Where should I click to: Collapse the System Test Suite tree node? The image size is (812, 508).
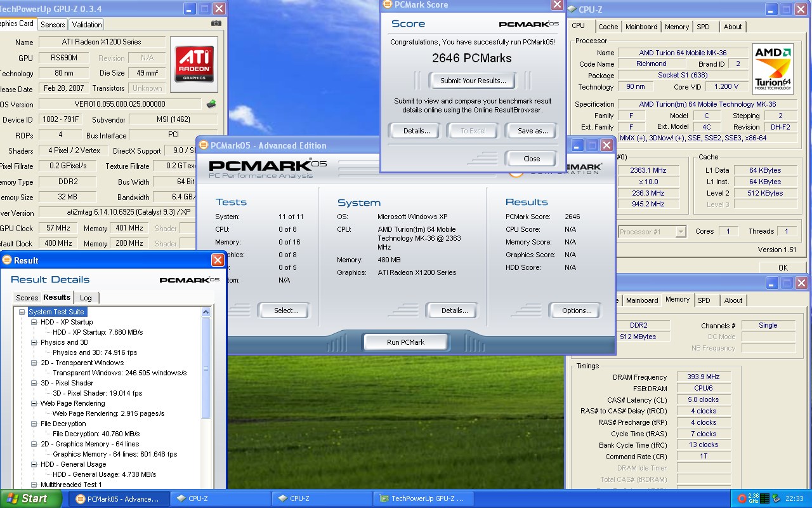coord(22,312)
